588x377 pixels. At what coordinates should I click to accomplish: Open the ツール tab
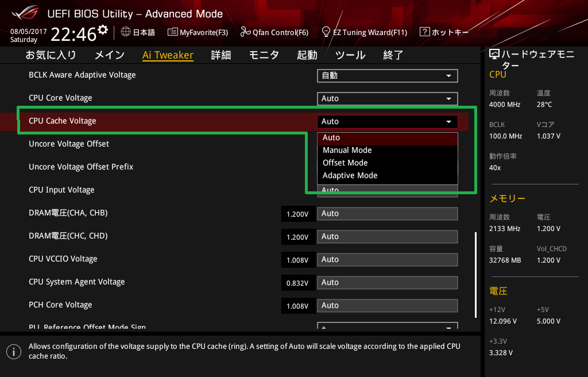(350, 55)
